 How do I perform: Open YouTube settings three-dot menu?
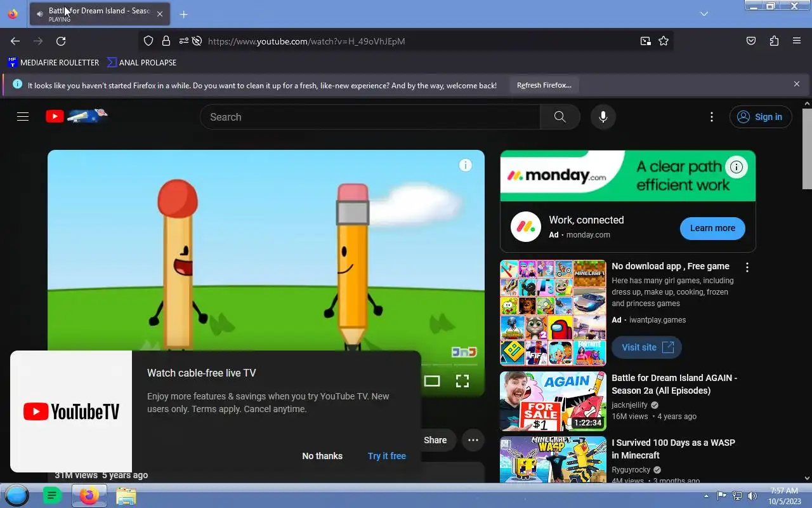pos(712,117)
